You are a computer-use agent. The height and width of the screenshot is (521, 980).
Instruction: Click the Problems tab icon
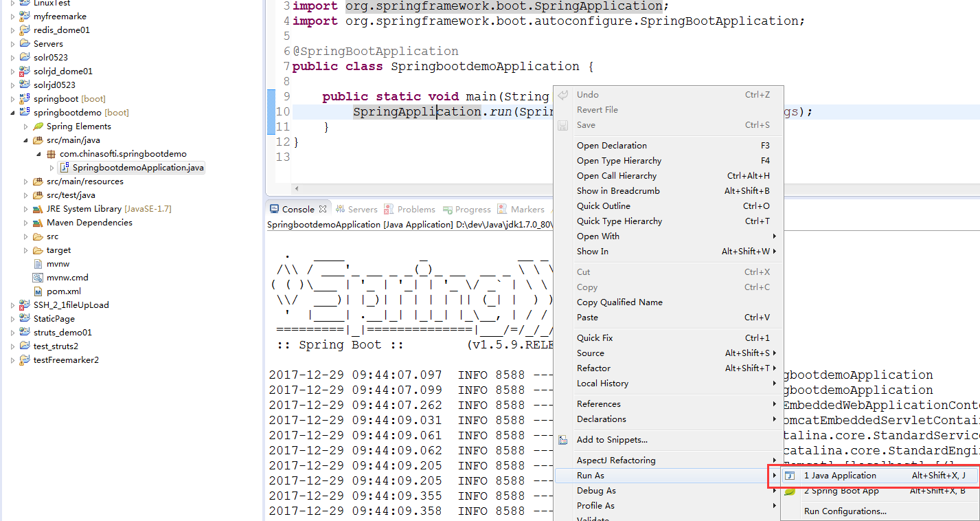[389, 209]
